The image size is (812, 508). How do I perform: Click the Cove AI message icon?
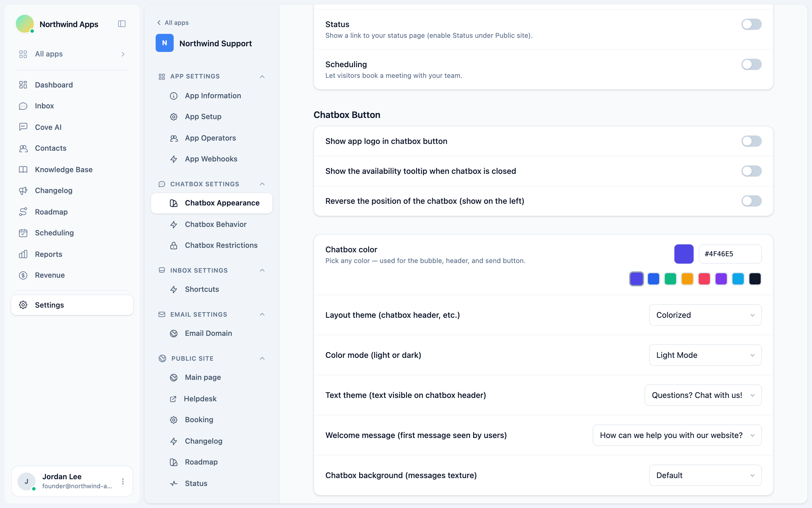[x=23, y=127]
